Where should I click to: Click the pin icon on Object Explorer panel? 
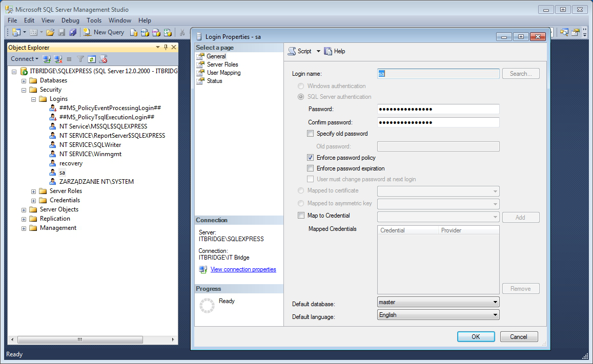166,47
